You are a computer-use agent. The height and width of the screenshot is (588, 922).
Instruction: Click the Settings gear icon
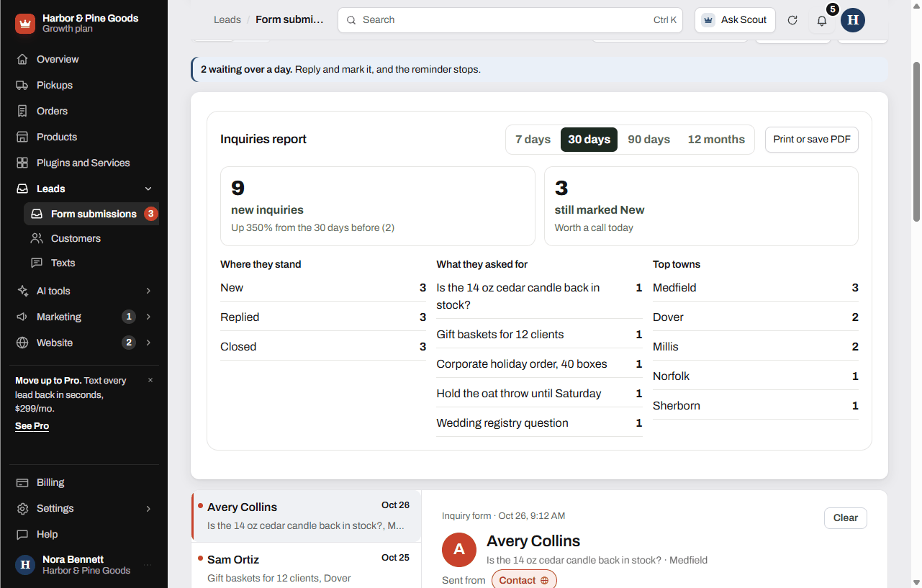click(x=22, y=508)
